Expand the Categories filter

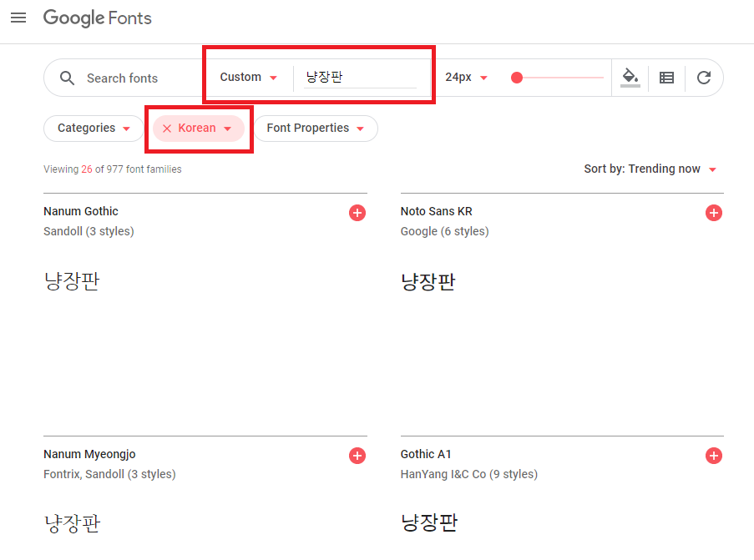[x=94, y=129]
